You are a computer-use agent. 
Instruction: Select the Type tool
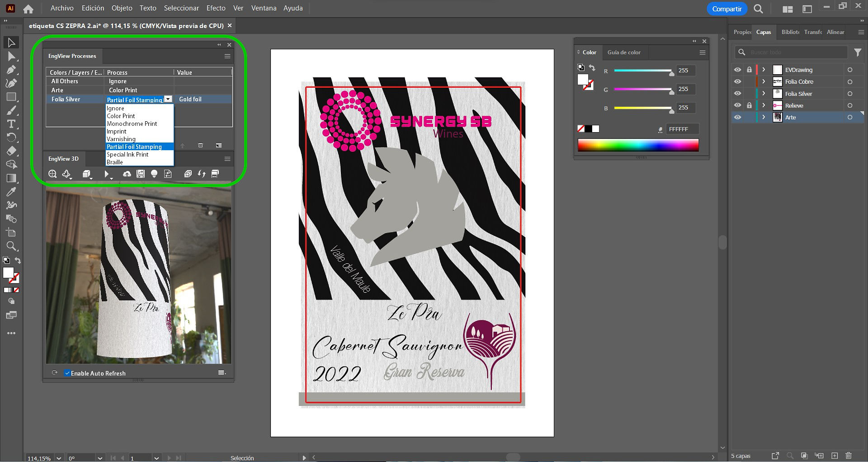click(11, 124)
